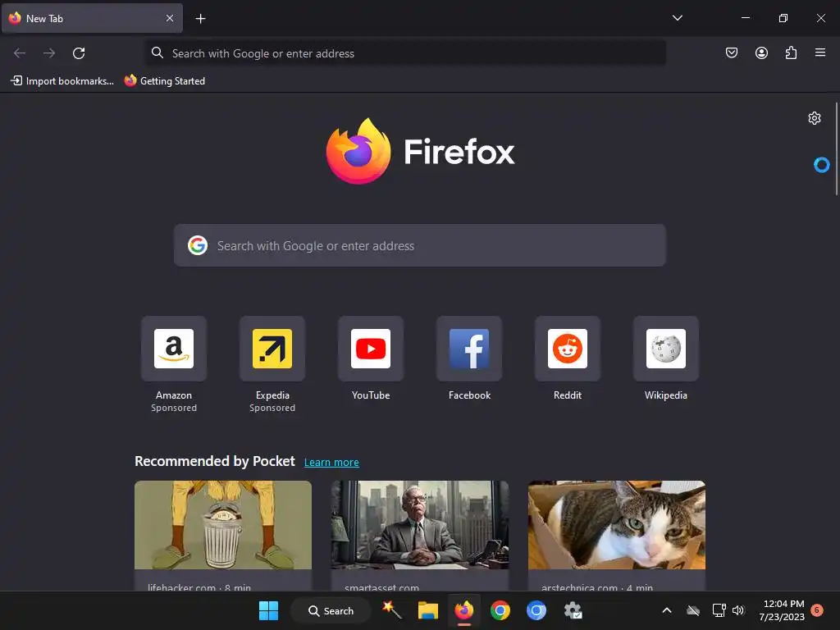Click the Sponsored label under Amazon
This screenshot has height=630, width=840.
(174, 409)
